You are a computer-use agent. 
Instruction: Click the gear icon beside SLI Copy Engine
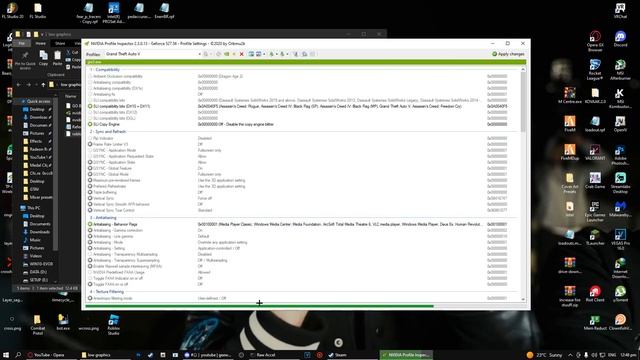(x=90, y=124)
